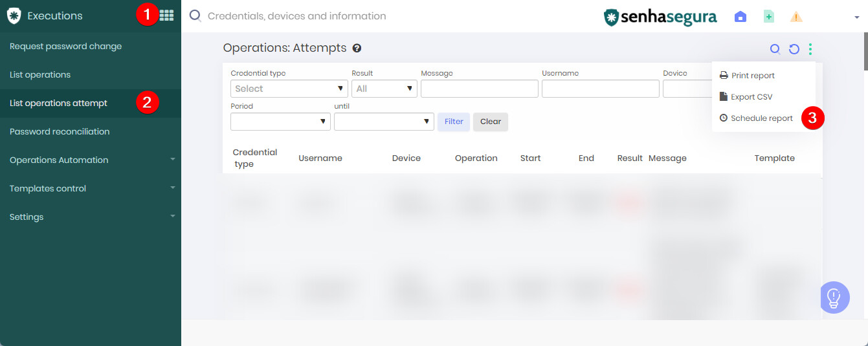The height and width of the screenshot is (346, 868).
Task: Open the until date dropdown
Action: coord(384,122)
